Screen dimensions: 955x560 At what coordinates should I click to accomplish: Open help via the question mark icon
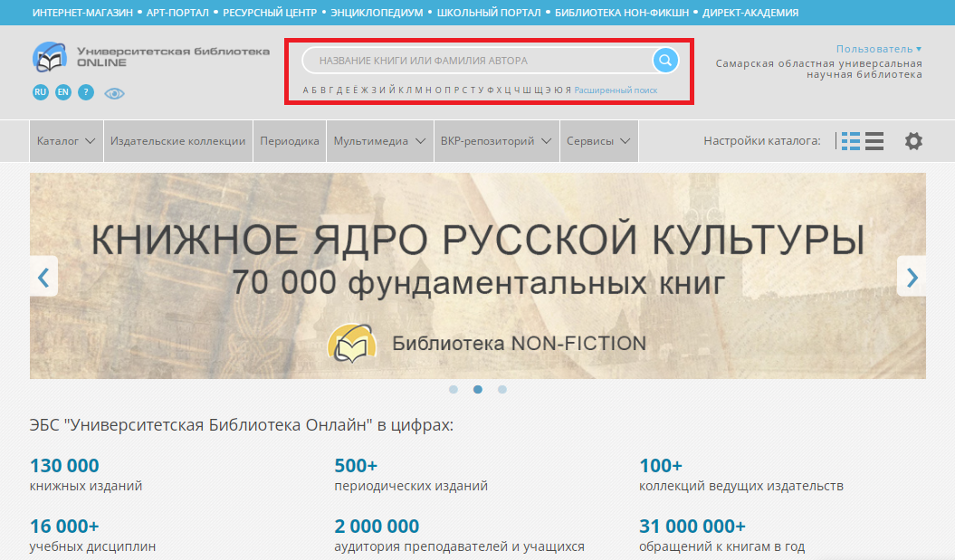point(86,92)
